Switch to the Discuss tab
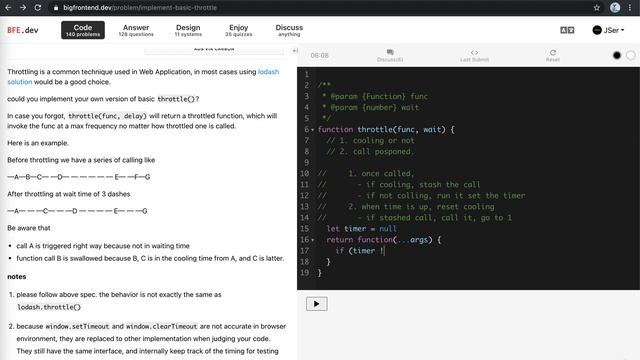This screenshot has width=640, height=360. pos(289,30)
